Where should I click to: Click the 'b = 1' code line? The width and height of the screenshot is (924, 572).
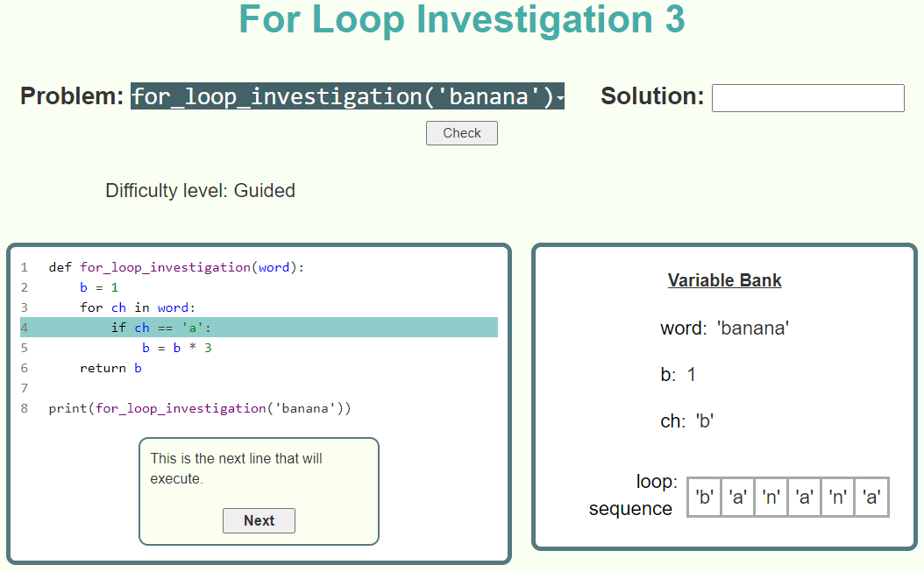coord(98,287)
